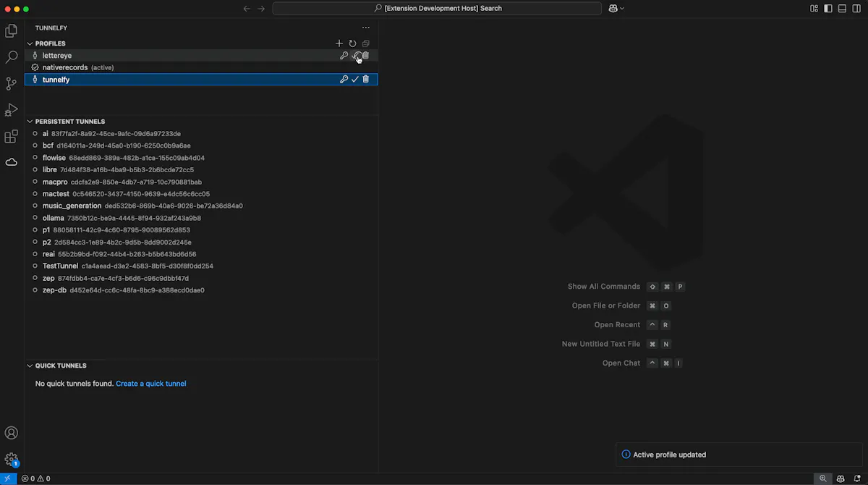
Task: Open the remote window indicator in status bar
Action: tap(8, 478)
